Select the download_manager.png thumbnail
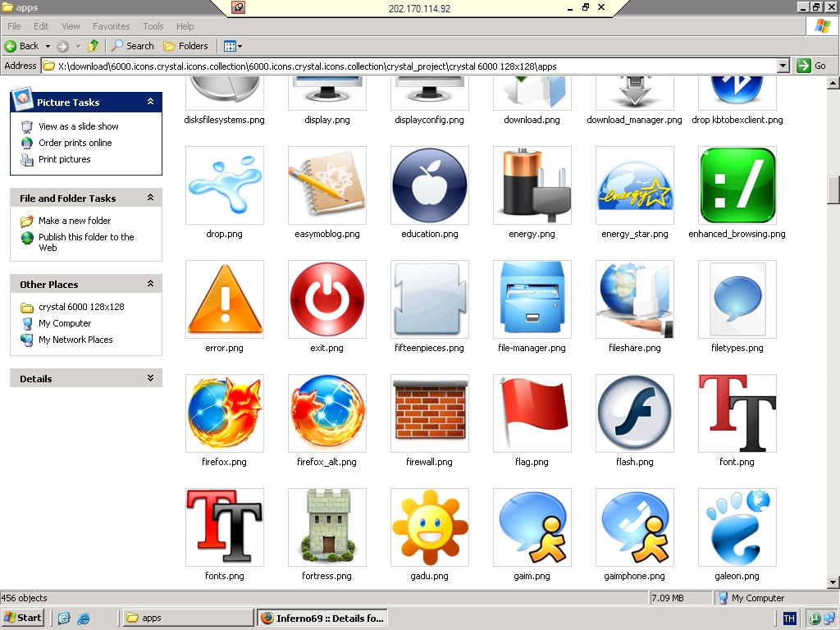The height and width of the screenshot is (630, 840). (635, 94)
